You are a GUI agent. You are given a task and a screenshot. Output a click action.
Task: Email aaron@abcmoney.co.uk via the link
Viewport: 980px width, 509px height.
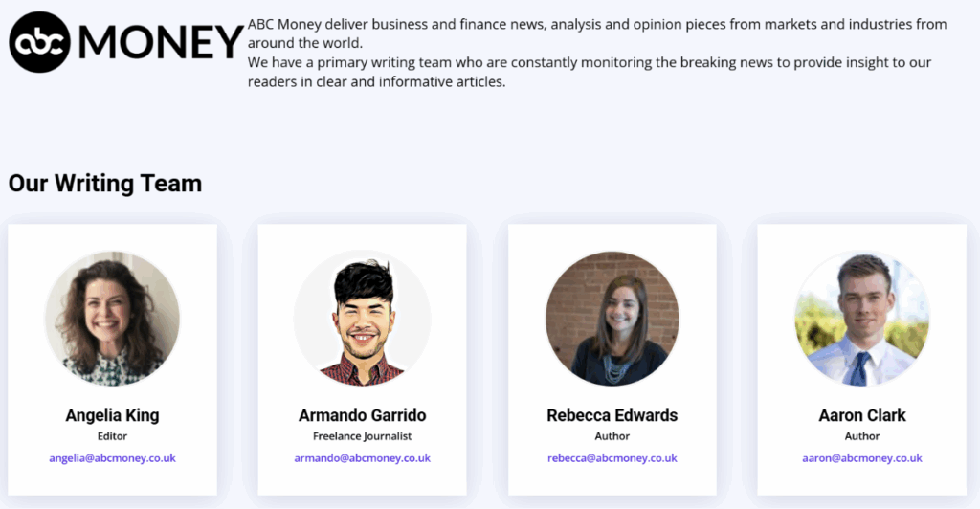[862, 458]
